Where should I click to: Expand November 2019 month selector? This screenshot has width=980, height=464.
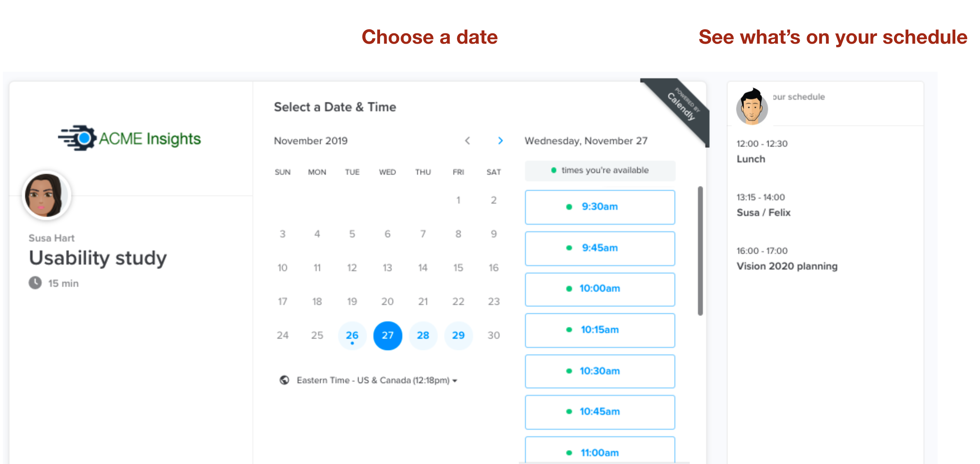[x=313, y=140]
